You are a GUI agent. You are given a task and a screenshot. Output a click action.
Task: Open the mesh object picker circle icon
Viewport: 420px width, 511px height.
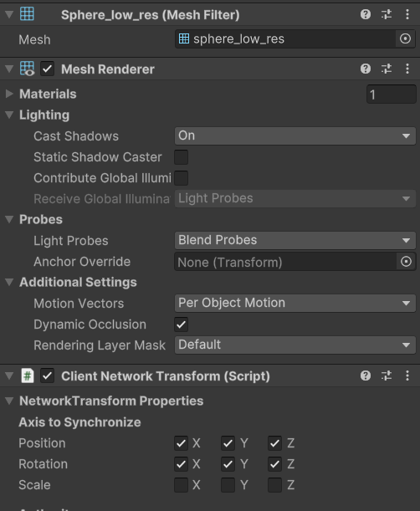(x=405, y=39)
